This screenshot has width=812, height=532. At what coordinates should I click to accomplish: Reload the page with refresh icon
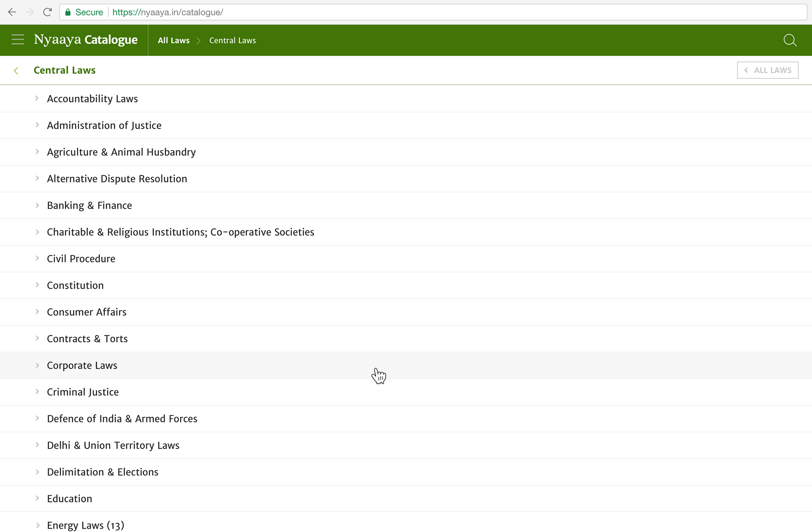pos(47,12)
